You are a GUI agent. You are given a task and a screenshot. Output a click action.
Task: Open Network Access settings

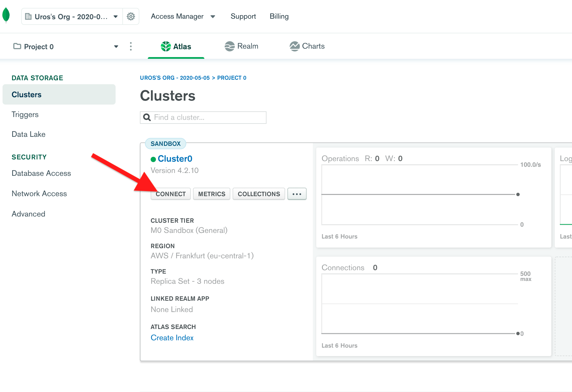pos(39,194)
